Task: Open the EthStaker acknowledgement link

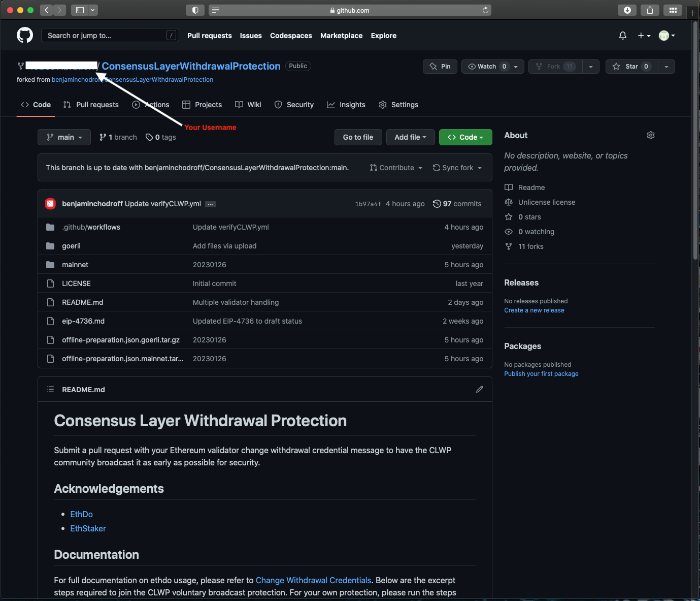Action: click(x=88, y=528)
